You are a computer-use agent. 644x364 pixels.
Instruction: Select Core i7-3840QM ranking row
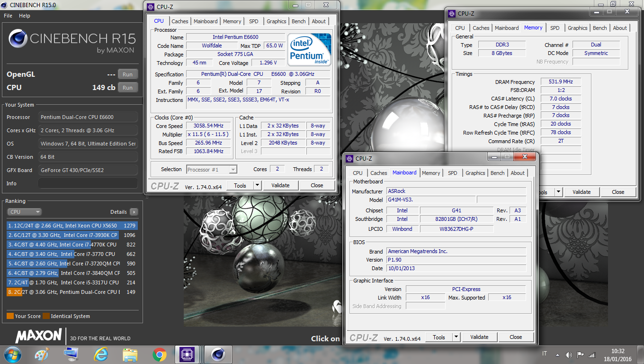tap(72, 273)
